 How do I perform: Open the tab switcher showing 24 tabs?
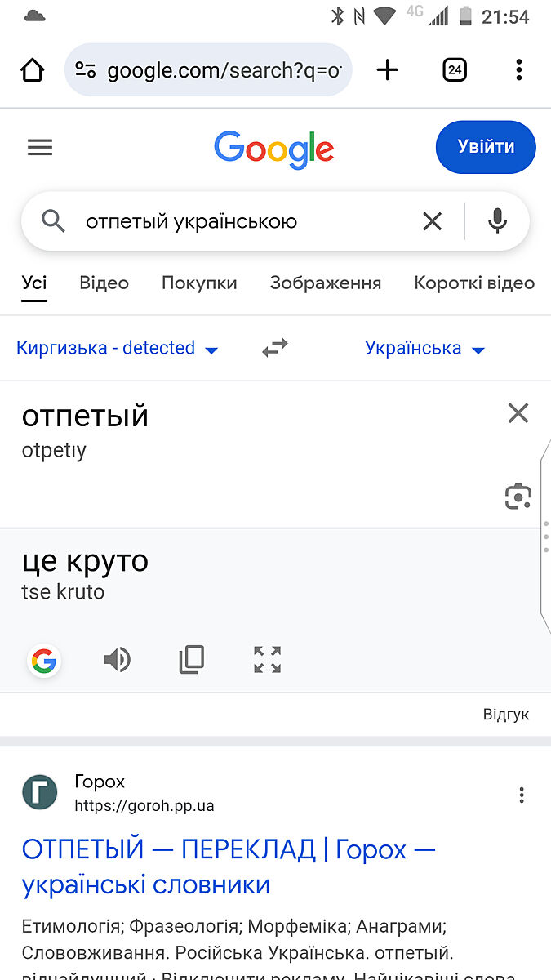point(455,70)
